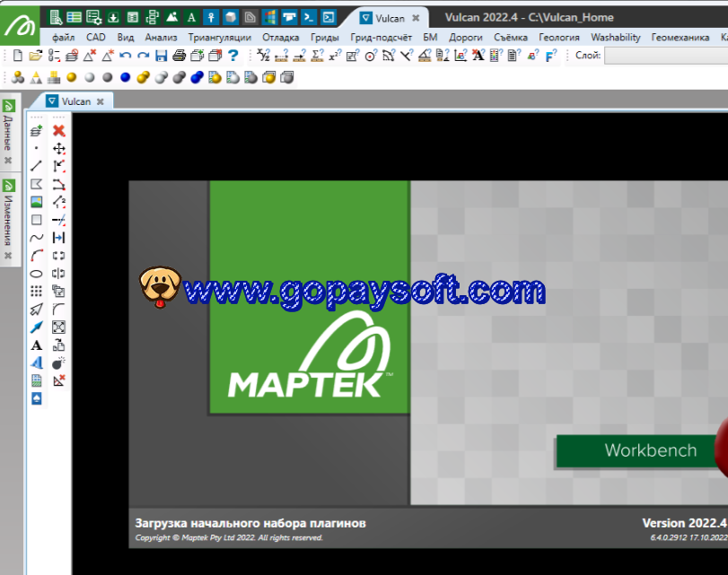The width and height of the screenshot is (728, 575).
Task: Select the Image insert tool
Action: tap(36, 202)
